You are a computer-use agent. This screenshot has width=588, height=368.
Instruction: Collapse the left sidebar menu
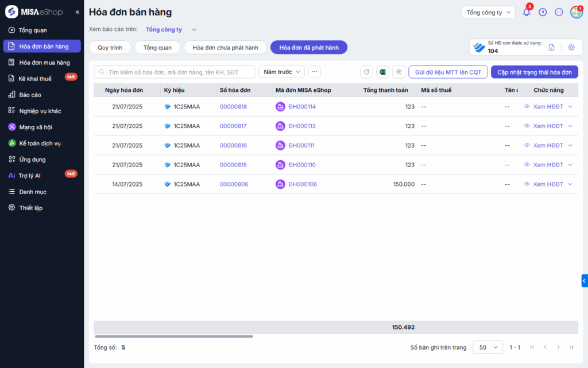pyautogui.click(x=78, y=12)
